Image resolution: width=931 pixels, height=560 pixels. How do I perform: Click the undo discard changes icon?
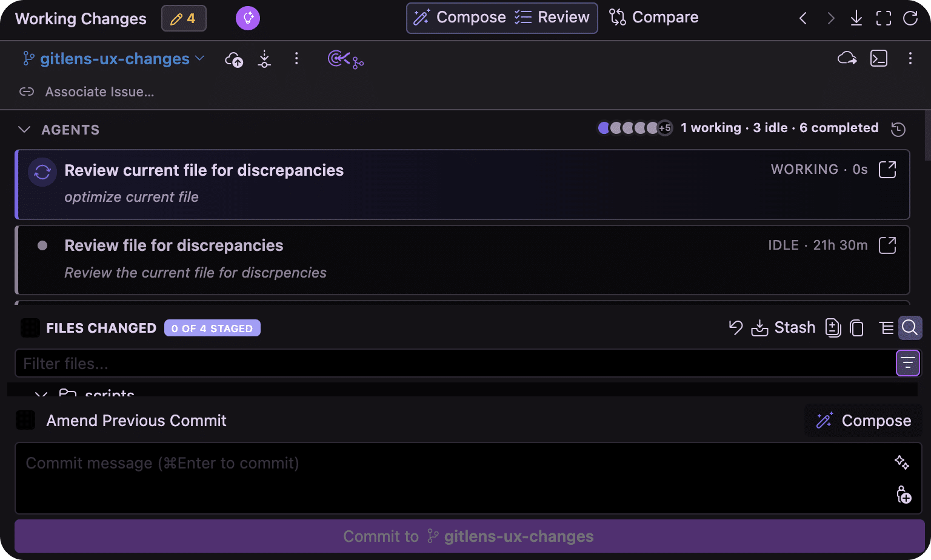(736, 328)
